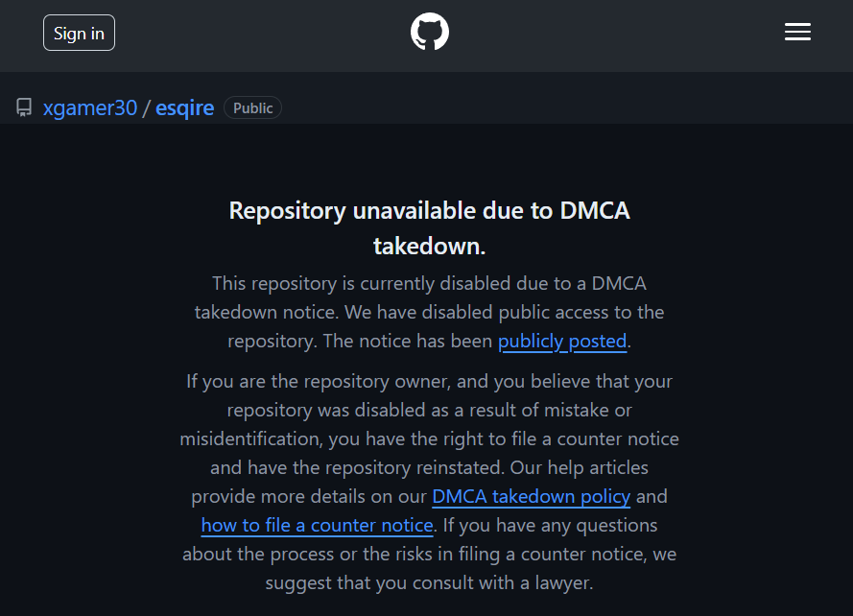This screenshot has height=616, width=853.
Task: Open the publicly posted notice link
Action: coord(562,342)
